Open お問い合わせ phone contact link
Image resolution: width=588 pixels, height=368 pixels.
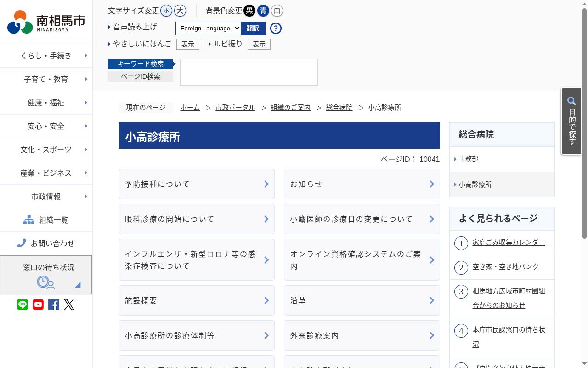tap(46, 243)
